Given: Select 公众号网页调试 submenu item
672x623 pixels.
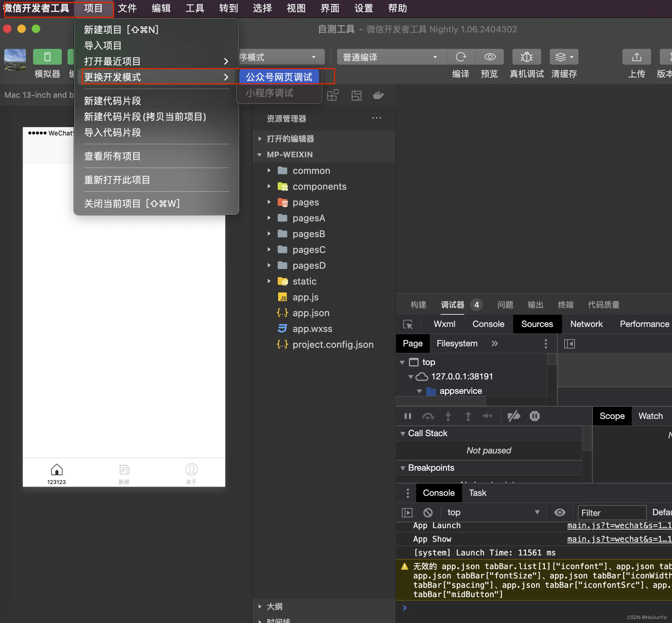Looking at the screenshot, I should [x=279, y=77].
